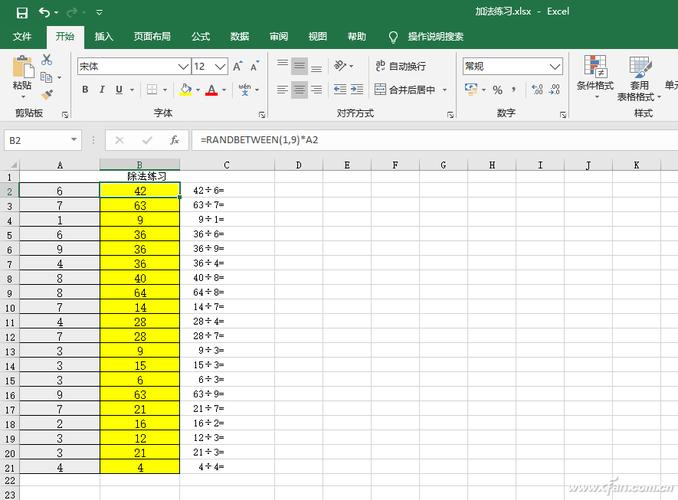Click the borders icon
The image size is (678, 500).
click(152, 90)
